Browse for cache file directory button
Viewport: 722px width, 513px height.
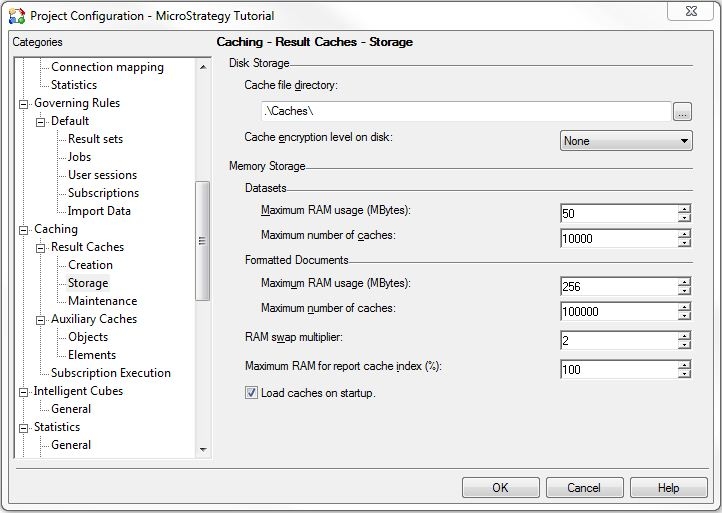click(x=682, y=111)
